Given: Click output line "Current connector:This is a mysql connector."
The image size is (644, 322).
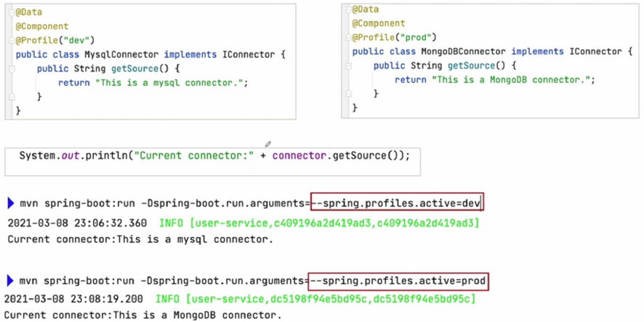Looking at the screenshot, I should tap(140, 239).
